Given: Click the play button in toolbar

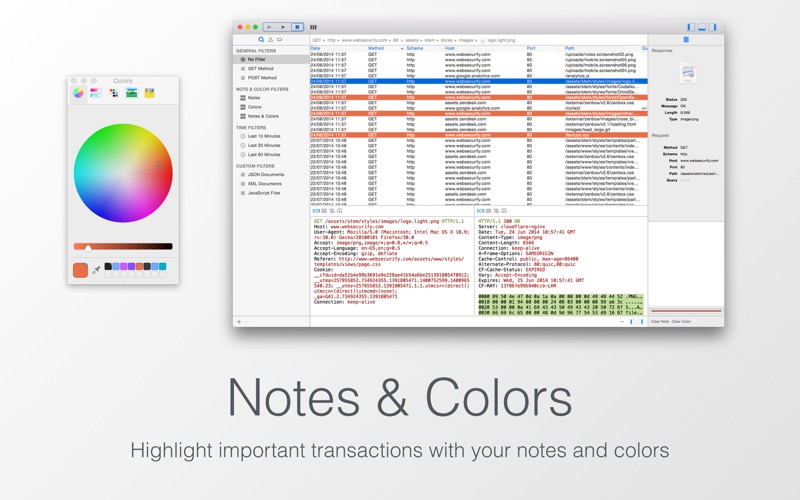Looking at the screenshot, I should pyautogui.click(x=283, y=27).
